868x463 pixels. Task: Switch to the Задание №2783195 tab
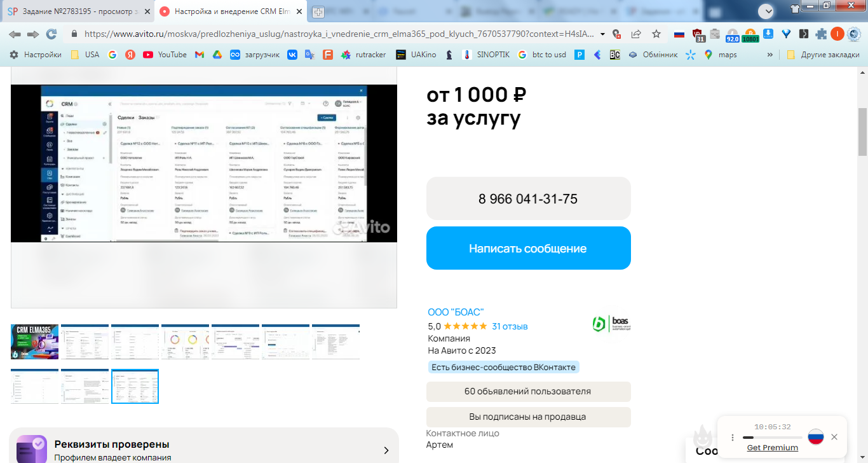(x=78, y=11)
